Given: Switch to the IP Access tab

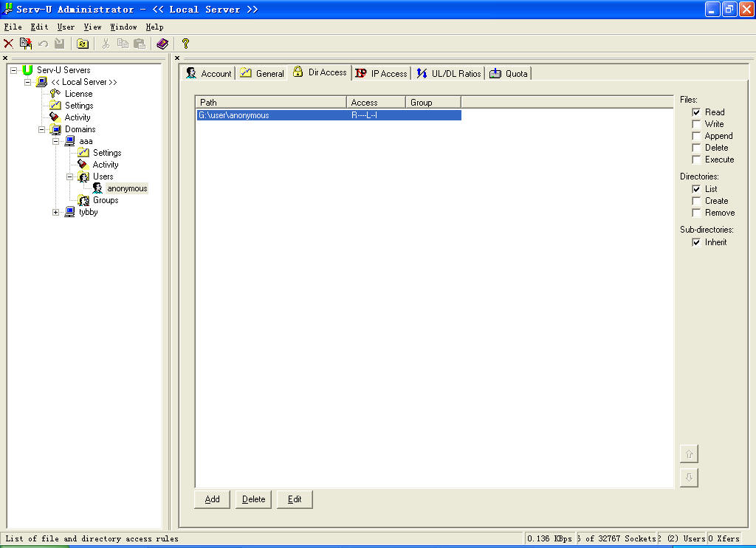Looking at the screenshot, I should [381, 73].
